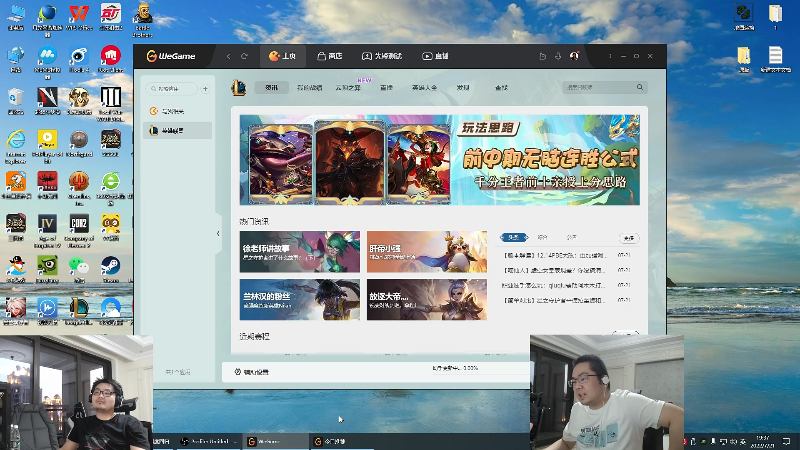Select the third news filter tab
Screen dimensions: 800x450
(x=572, y=238)
